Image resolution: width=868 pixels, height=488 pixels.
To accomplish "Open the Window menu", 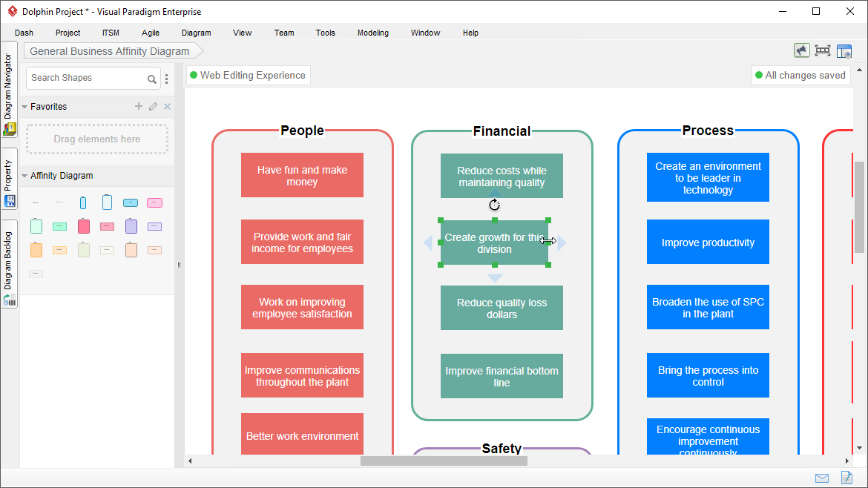I will pos(425,33).
